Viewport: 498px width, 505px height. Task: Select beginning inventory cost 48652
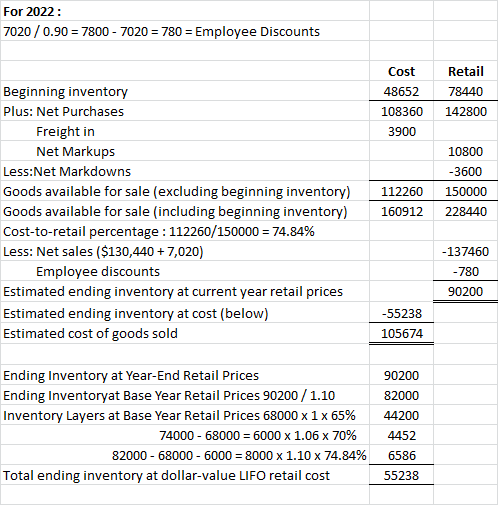(x=401, y=92)
